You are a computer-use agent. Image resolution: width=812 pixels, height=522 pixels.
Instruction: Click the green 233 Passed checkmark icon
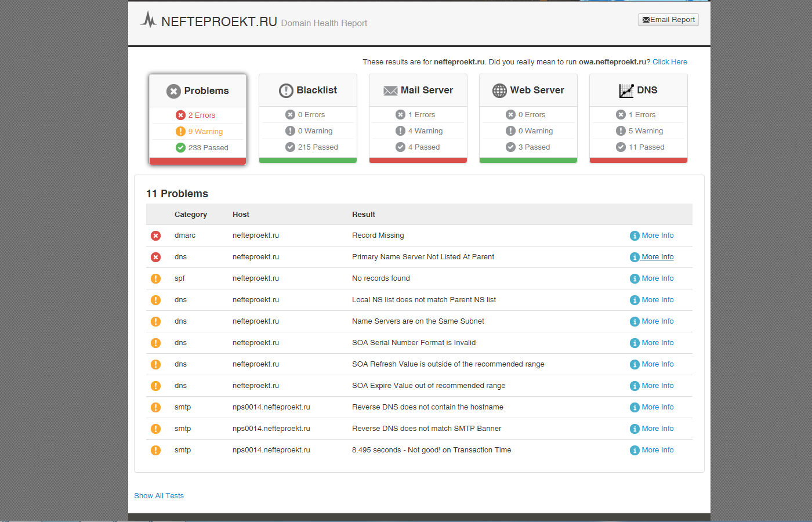pos(180,148)
